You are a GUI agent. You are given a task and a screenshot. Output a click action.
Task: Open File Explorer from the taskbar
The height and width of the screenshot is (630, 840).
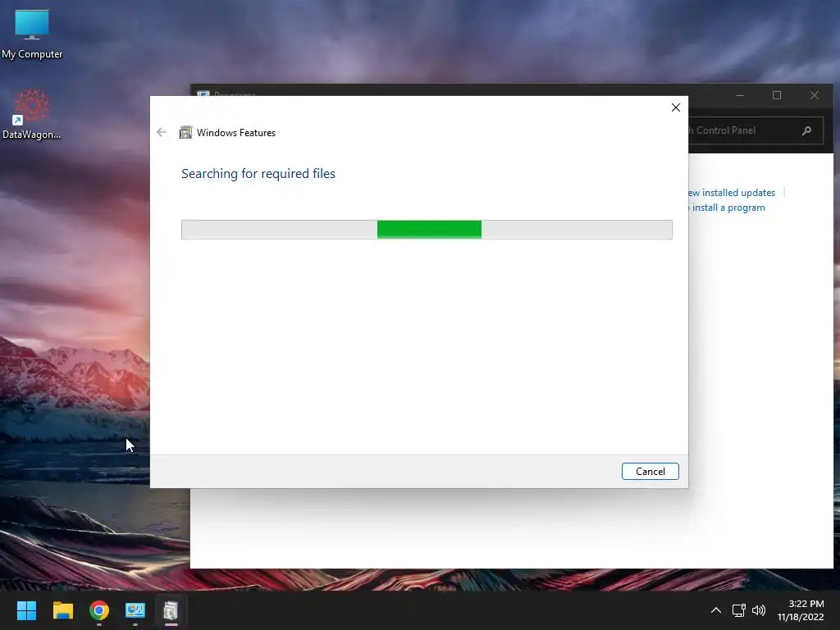62,610
